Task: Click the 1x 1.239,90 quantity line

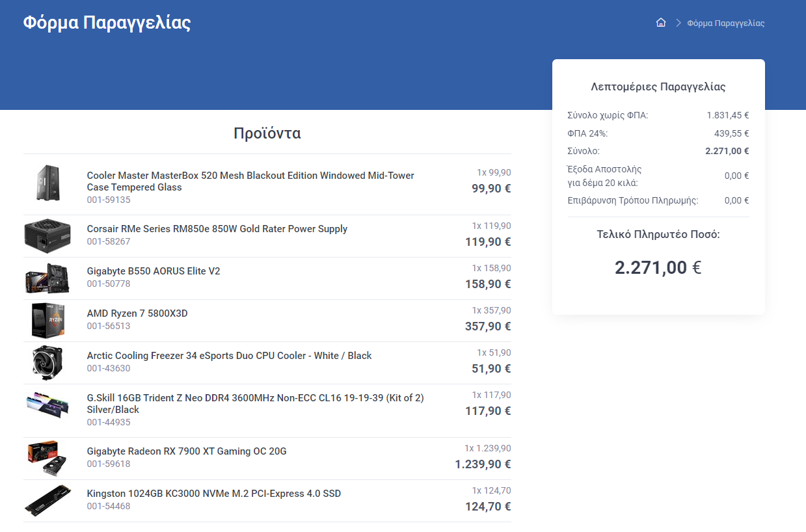Action: (488, 448)
